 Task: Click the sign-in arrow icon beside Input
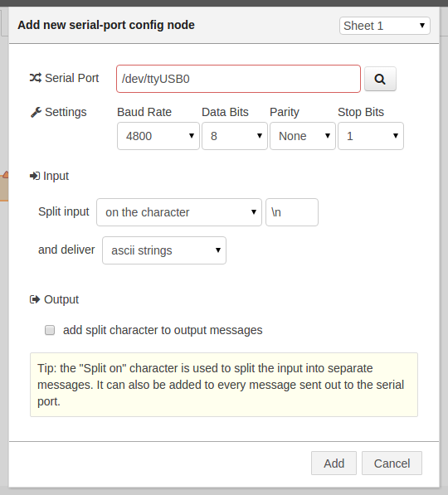[x=35, y=176]
